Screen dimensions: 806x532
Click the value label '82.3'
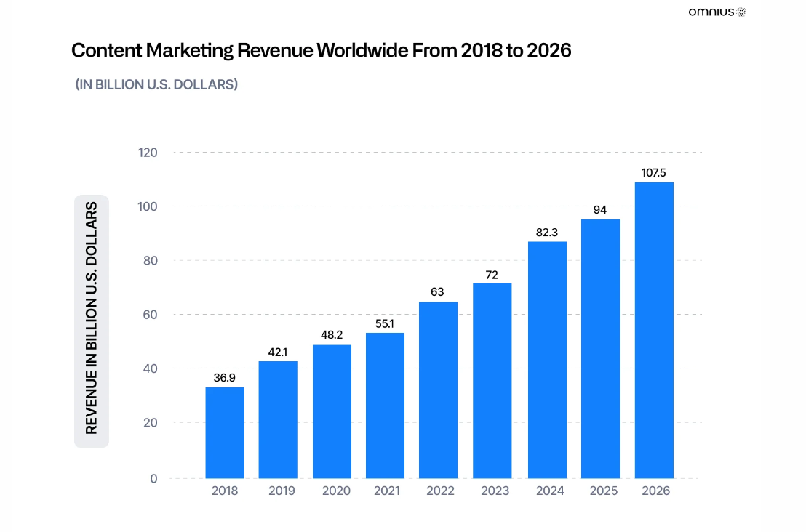pos(547,233)
